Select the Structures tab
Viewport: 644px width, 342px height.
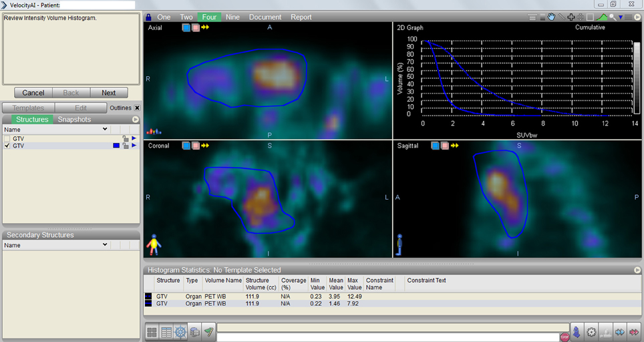coord(32,120)
